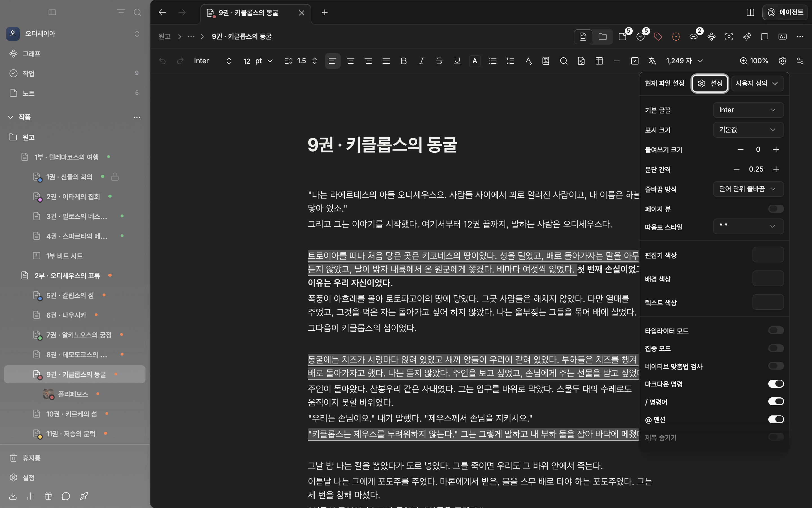Image resolution: width=812 pixels, height=508 pixels.
Task: Click the 편집기 색상 swatch
Action: (x=768, y=255)
